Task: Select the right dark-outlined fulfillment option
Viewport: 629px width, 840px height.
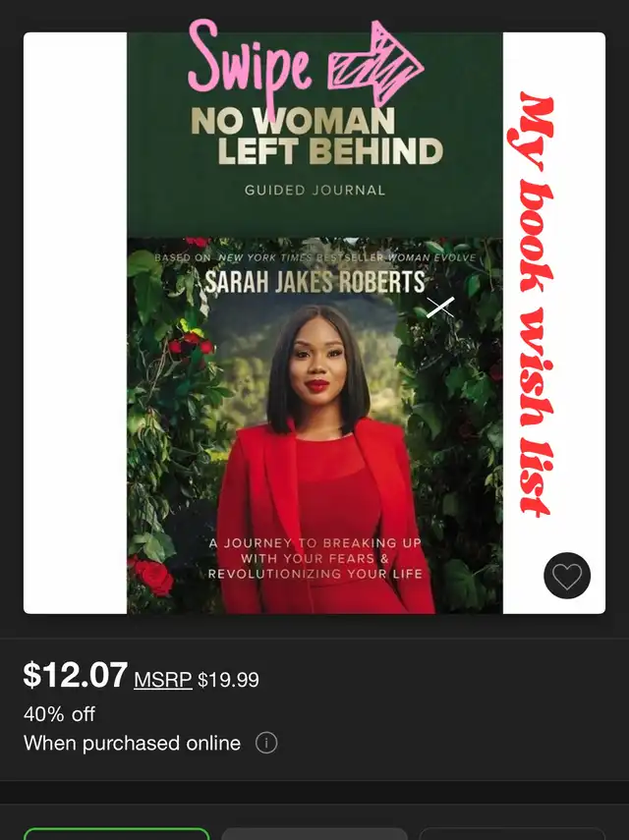Action: [512, 833]
